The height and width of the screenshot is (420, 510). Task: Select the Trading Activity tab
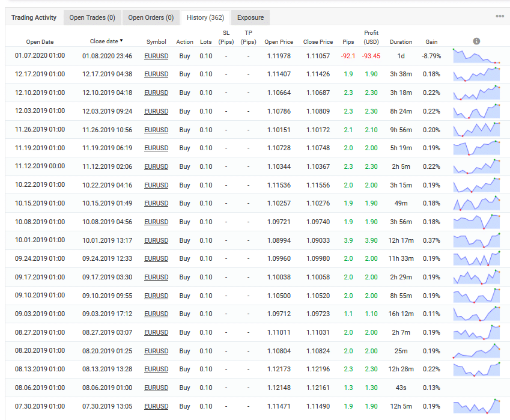click(34, 17)
